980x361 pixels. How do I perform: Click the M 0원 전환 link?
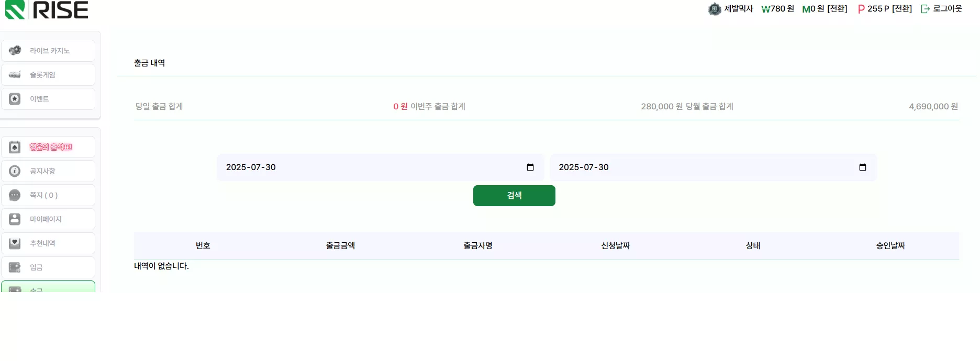[825, 9]
